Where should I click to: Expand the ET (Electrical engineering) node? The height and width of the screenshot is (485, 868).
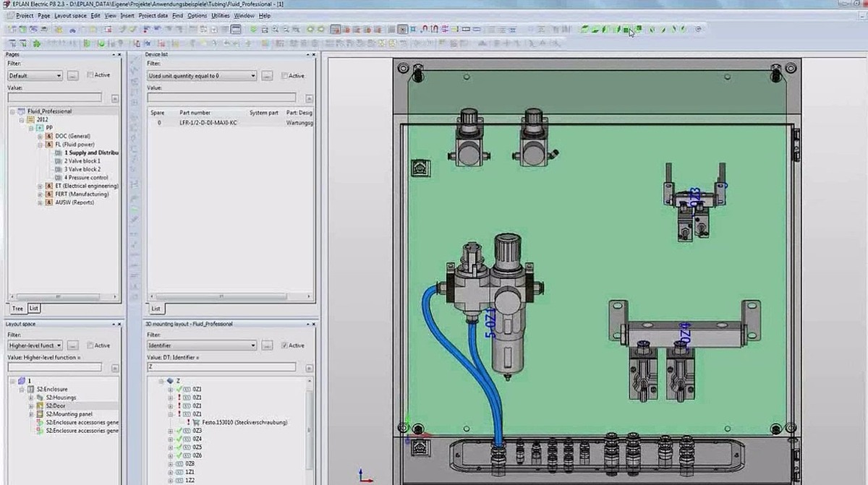point(40,186)
